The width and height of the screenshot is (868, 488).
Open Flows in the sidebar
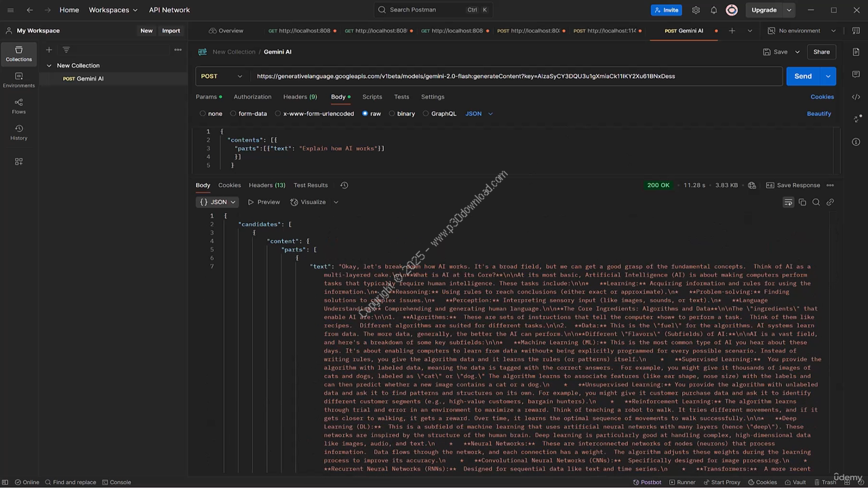(19, 106)
